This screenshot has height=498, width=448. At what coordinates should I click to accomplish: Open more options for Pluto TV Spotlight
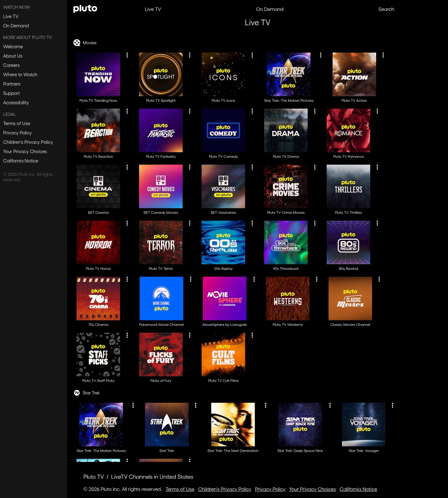(190, 55)
